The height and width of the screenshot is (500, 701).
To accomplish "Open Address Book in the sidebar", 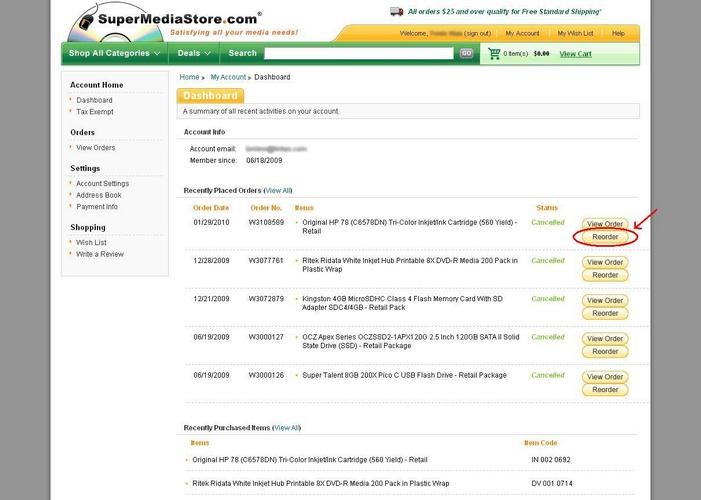I will click(x=99, y=195).
